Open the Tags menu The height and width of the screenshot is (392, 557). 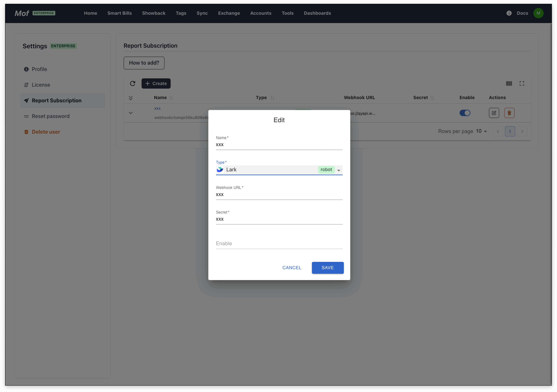[x=181, y=13]
